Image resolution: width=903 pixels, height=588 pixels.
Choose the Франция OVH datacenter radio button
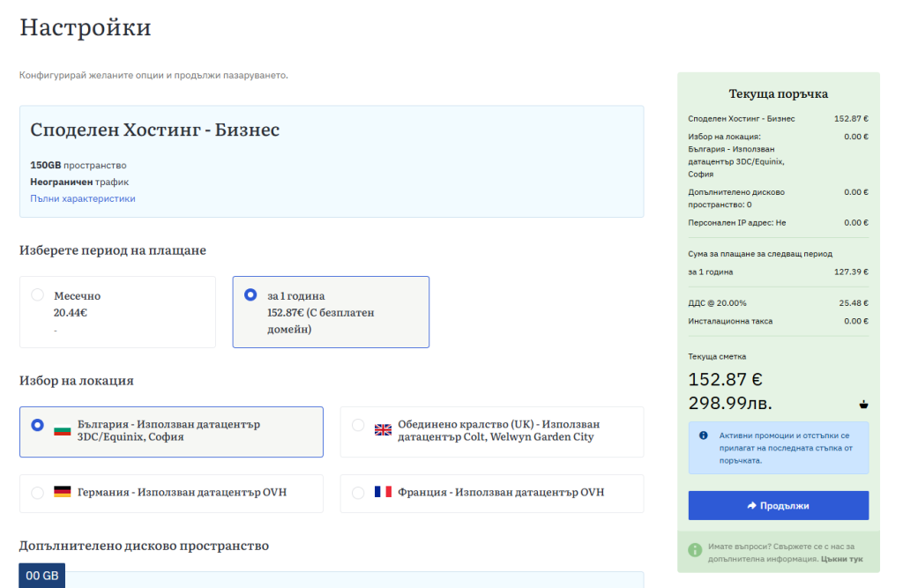(358, 493)
